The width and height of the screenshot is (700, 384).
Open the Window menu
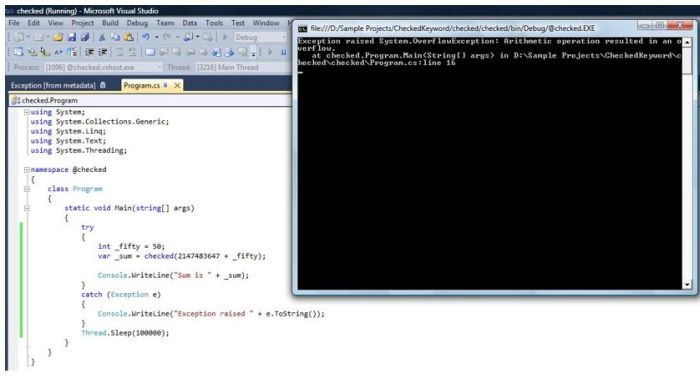pos(266,23)
